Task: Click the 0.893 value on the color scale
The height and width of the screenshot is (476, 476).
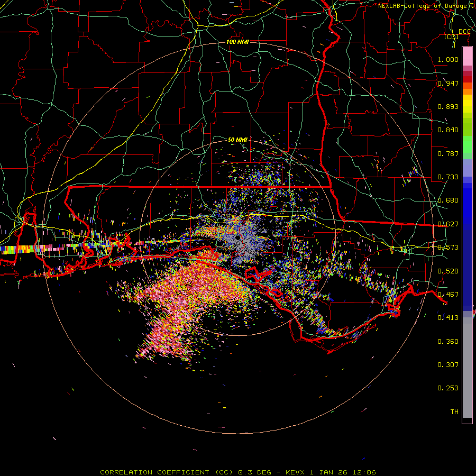Action: 448,106
